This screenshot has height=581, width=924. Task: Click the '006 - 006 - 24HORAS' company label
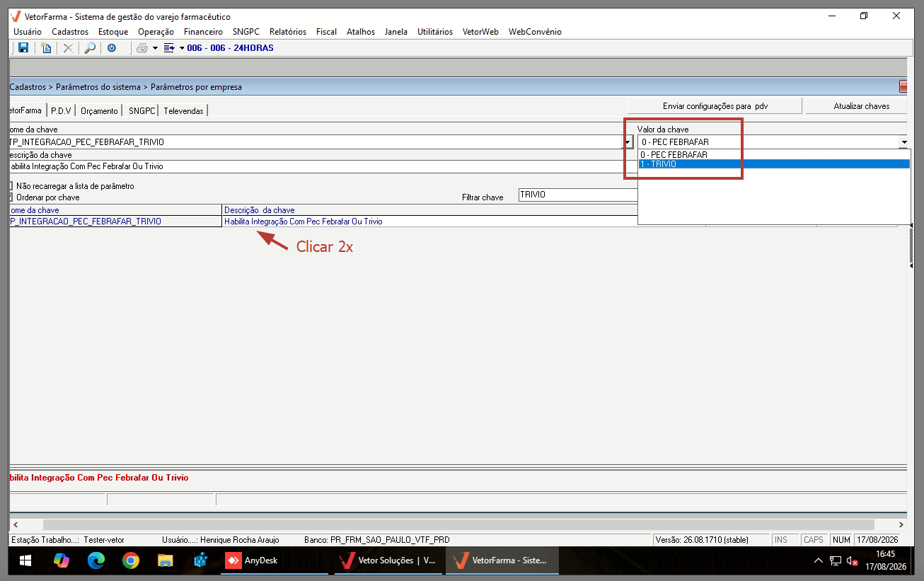click(x=230, y=48)
